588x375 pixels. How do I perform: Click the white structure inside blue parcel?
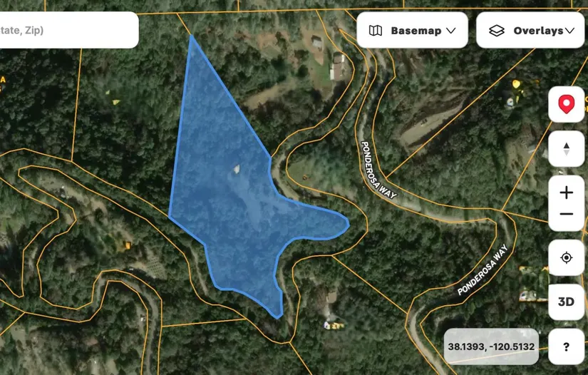(x=237, y=169)
